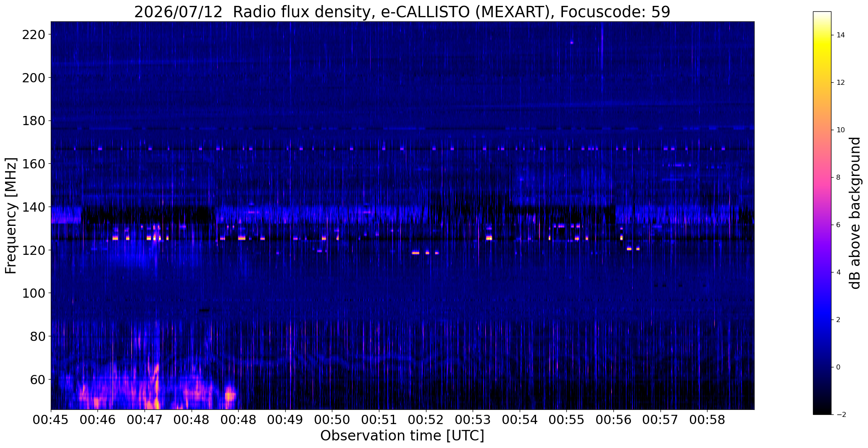The width and height of the screenshot is (868, 448).
Task: Click the 60 MHz frequency tick label
Action: point(37,380)
